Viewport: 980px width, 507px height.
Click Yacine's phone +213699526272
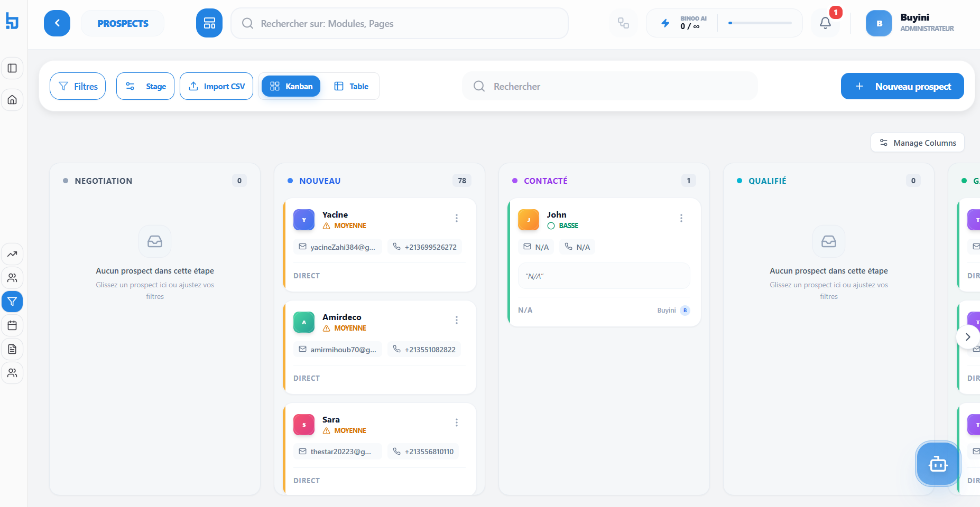coord(425,247)
